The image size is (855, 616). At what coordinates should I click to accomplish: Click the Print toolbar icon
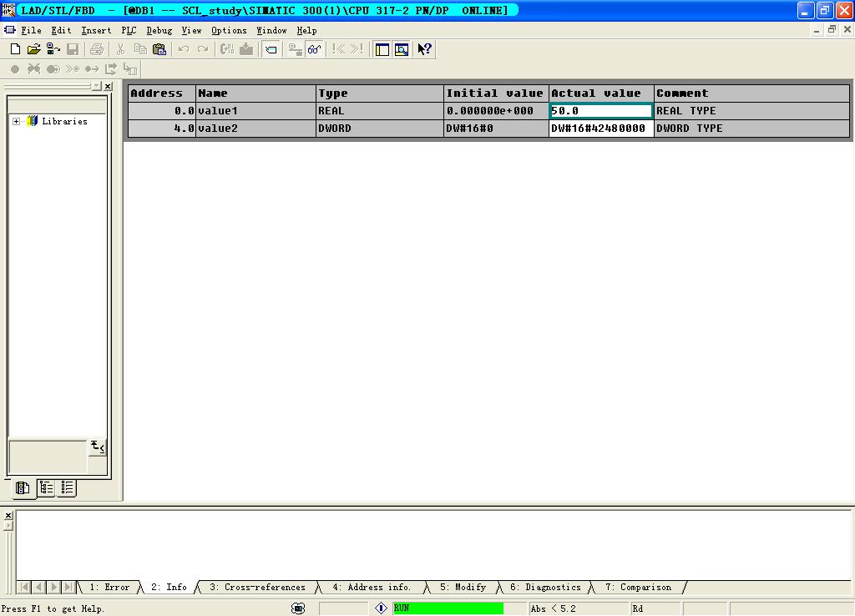[97, 49]
